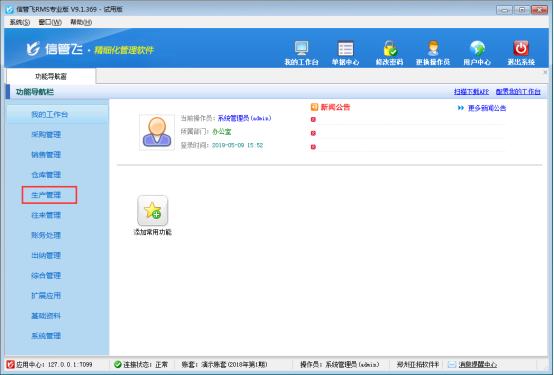This screenshot has height=375, width=554.
Task: Click 扫描下载APP link
Action: (x=471, y=92)
